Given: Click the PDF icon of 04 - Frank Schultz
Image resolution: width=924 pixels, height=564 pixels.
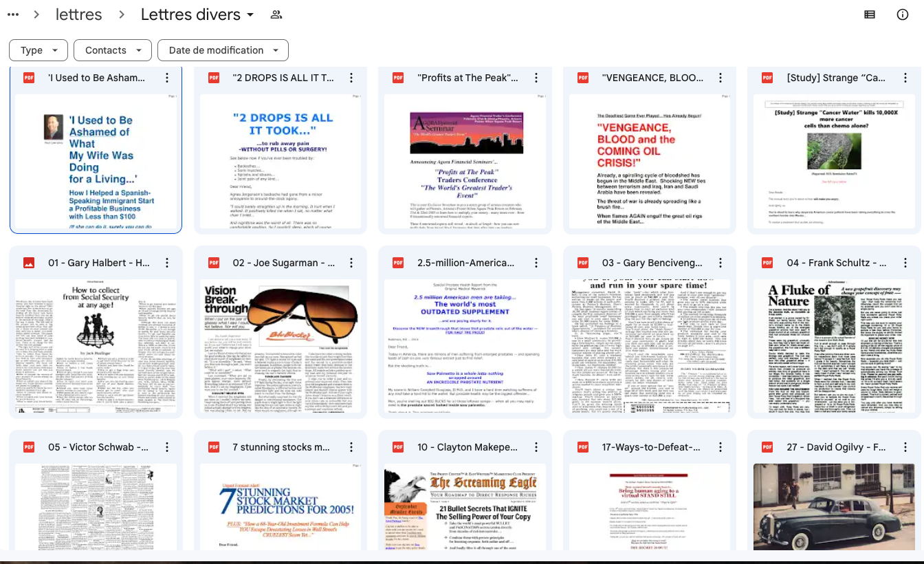Looking at the screenshot, I should (x=767, y=263).
